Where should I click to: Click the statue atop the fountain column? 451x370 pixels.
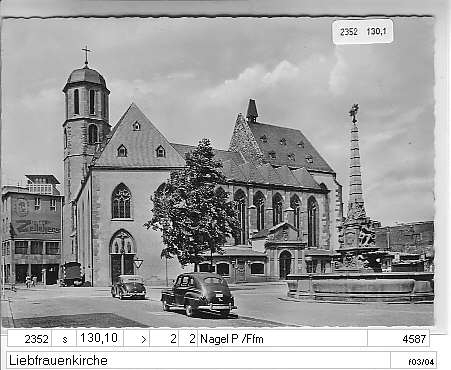tap(354, 113)
